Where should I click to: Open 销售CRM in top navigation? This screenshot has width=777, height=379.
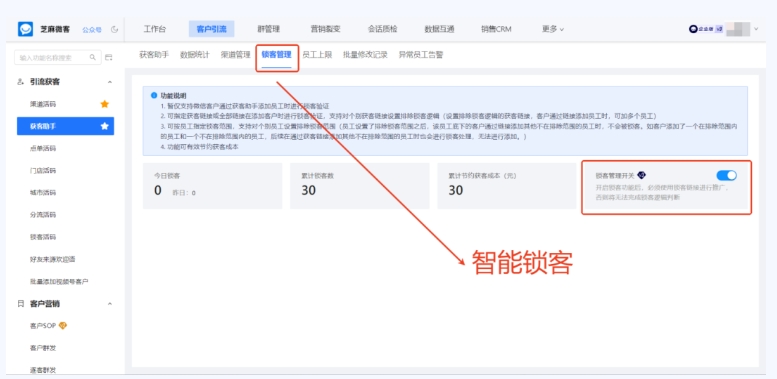(x=496, y=29)
